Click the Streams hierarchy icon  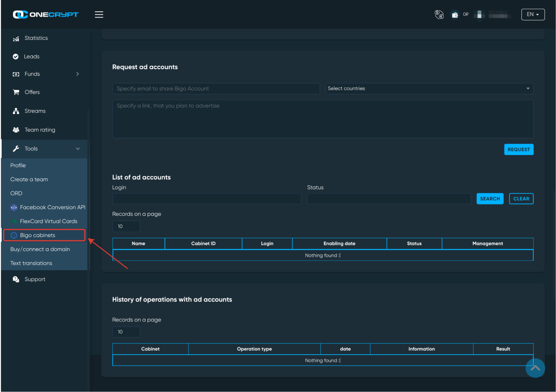click(16, 111)
